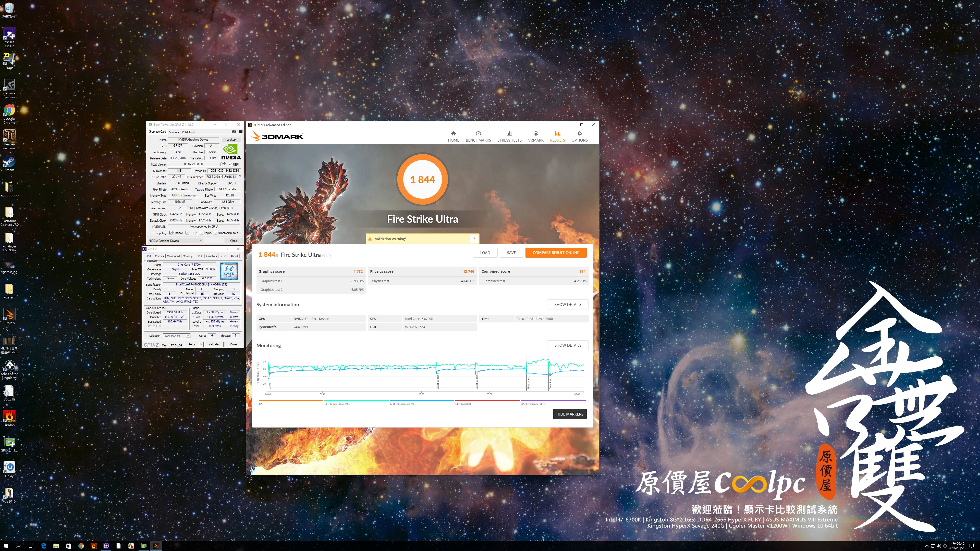
Task: Toggle the OpenCL checkbox in GPU-Z
Action: [x=171, y=233]
